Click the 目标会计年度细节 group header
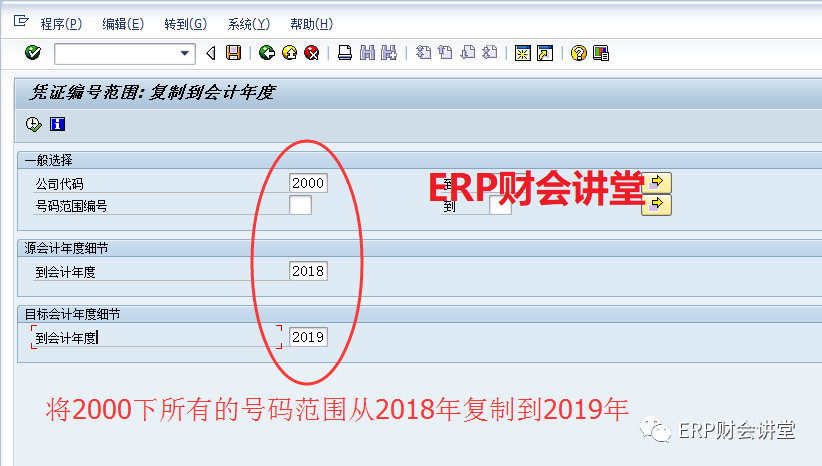The height and width of the screenshot is (466, 822). pyautogui.click(x=72, y=314)
